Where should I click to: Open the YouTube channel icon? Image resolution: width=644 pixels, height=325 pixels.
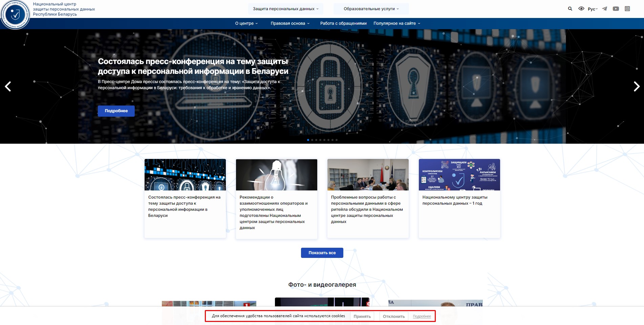(616, 9)
